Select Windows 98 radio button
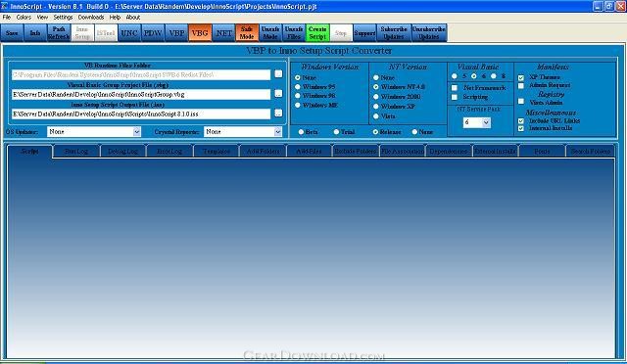Screen dimensions: 627x364 298,96
